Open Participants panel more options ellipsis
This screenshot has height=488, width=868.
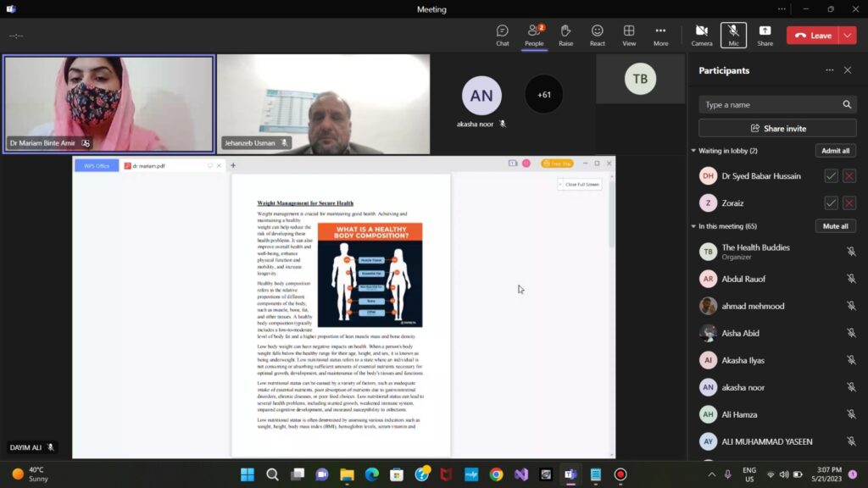click(829, 70)
